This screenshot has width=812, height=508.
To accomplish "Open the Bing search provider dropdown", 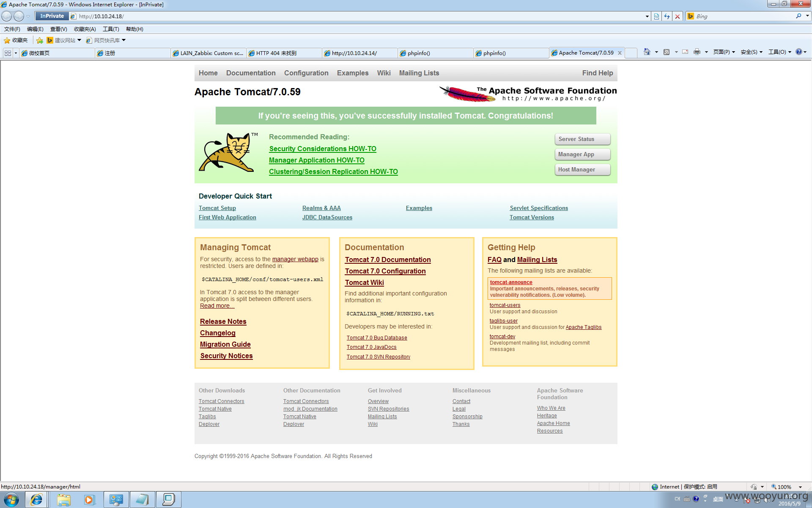I will pos(807,16).
